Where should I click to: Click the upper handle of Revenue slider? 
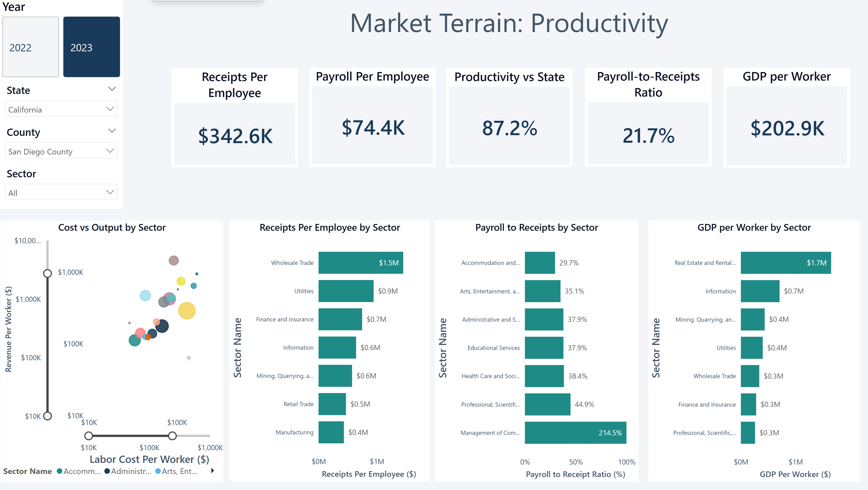pos(48,273)
